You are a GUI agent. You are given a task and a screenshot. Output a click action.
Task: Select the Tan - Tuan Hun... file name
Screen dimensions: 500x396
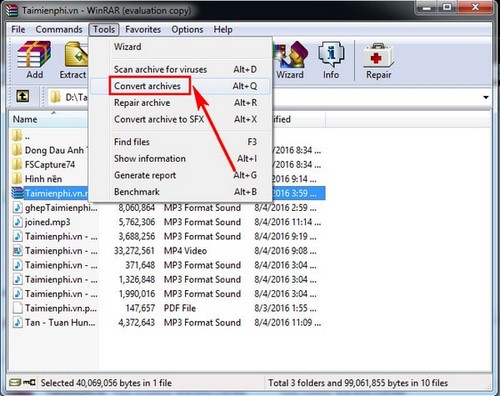(x=60, y=322)
